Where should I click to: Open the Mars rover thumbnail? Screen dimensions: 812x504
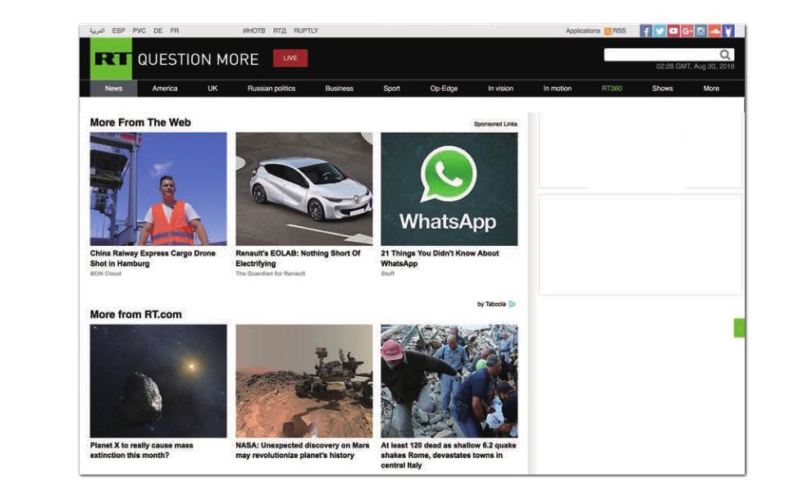(304, 381)
